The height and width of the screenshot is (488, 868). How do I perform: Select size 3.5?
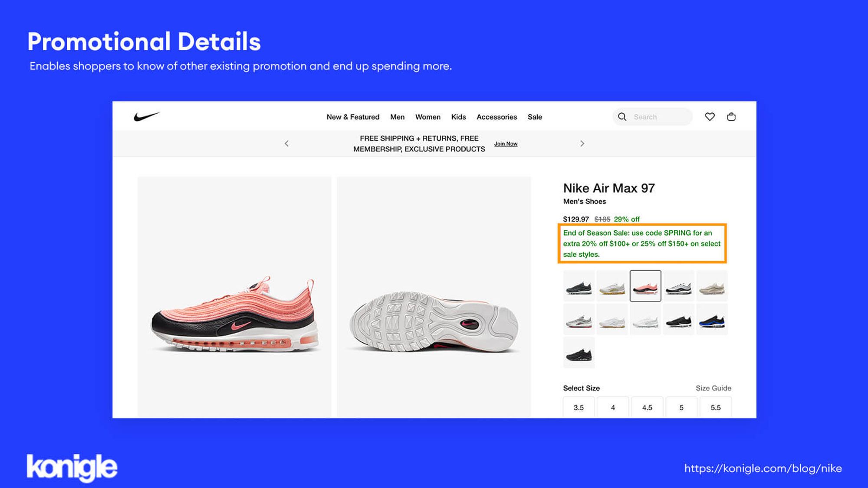tap(579, 407)
